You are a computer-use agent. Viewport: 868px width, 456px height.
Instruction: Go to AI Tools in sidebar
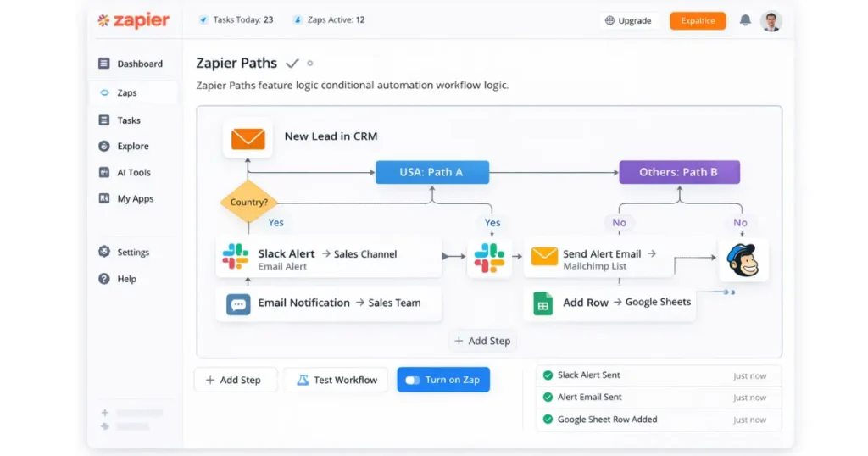point(133,173)
